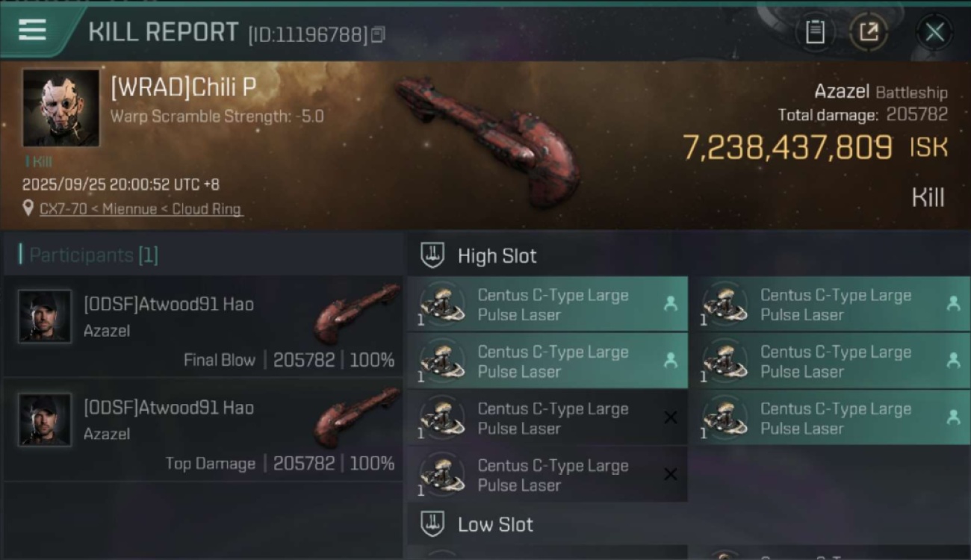Image resolution: width=971 pixels, height=560 pixels.
Task: Click X mark on third-row left Pulse Laser
Action: (x=671, y=417)
